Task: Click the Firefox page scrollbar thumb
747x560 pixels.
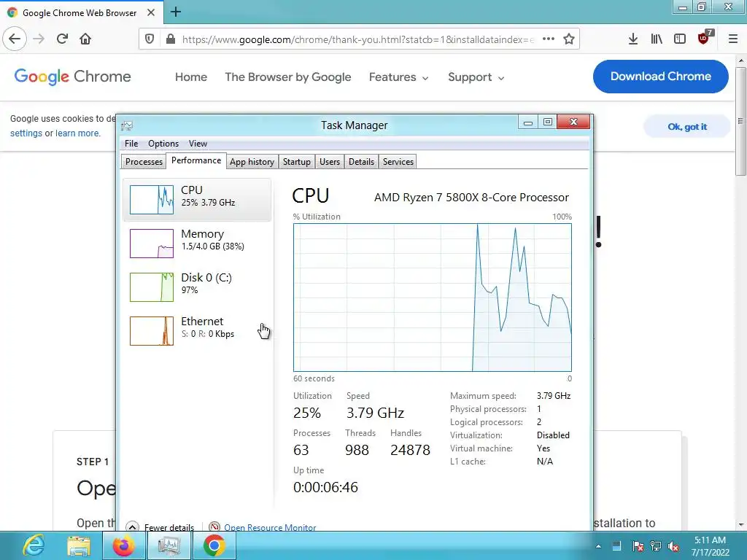Action: (x=741, y=122)
